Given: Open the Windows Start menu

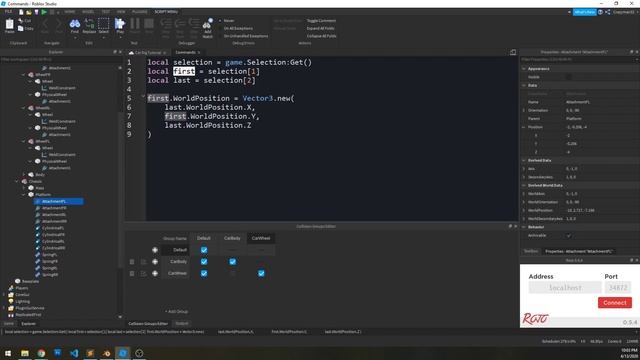Looking at the screenshot, I should (x=8, y=353).
